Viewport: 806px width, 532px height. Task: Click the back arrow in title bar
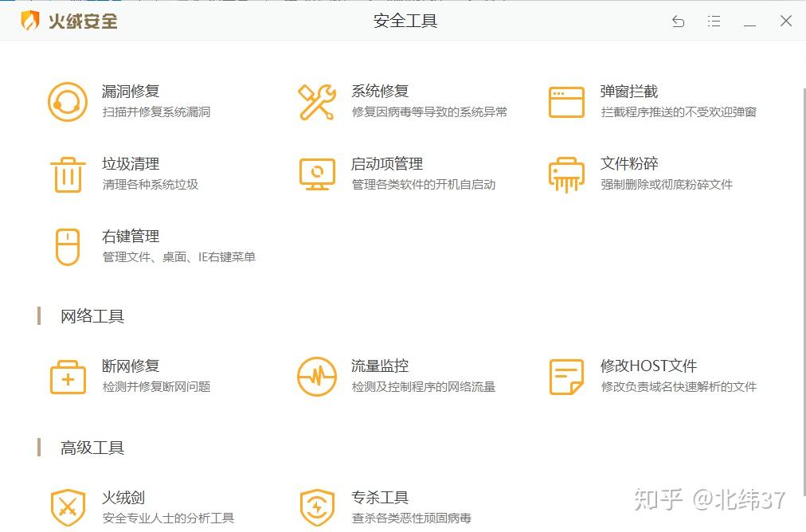point(678,21)
